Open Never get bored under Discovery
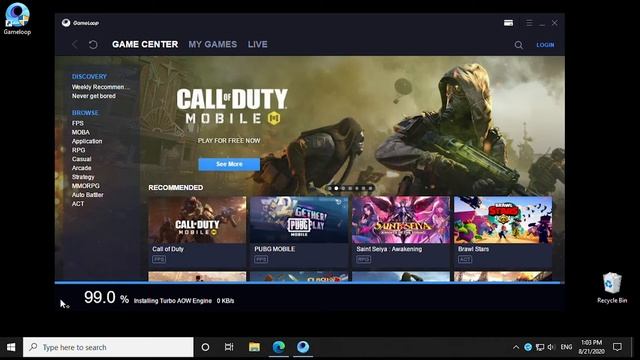This screenshot has width=640, height=360. tap(93, 96)
